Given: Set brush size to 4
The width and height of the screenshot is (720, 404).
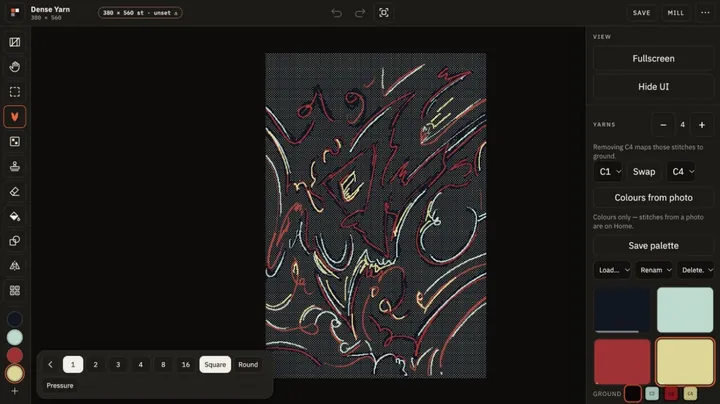Looking at the screenshot, I should point(141,365).
